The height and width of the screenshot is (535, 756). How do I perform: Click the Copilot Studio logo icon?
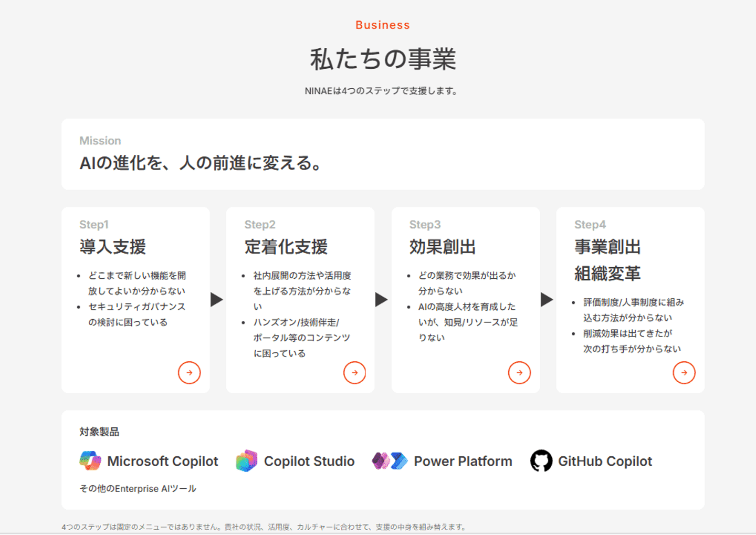click(x=247, y=460)
